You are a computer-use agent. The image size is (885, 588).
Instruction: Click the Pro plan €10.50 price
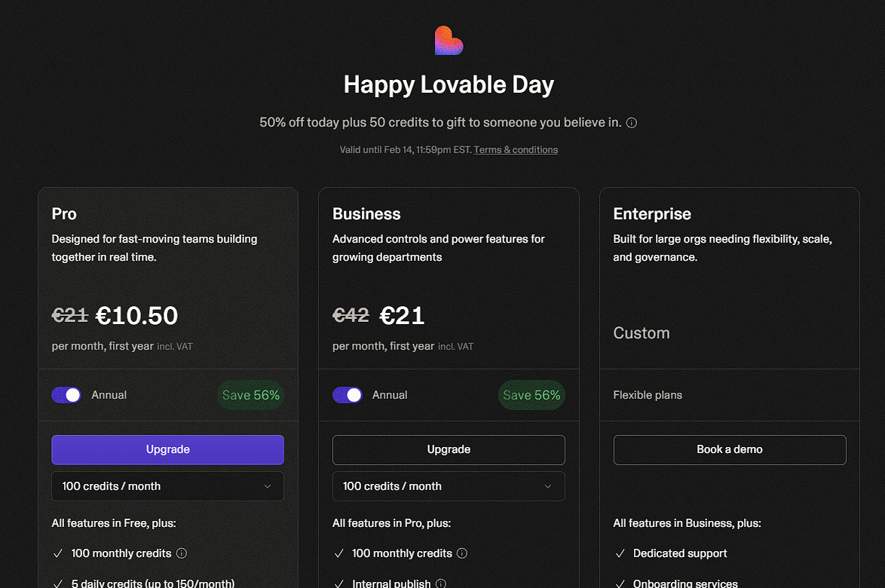coord(136,315)
